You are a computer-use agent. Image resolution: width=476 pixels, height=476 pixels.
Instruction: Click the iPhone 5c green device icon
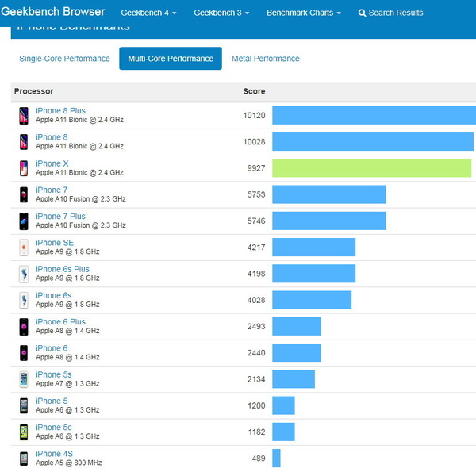(24, 432)
